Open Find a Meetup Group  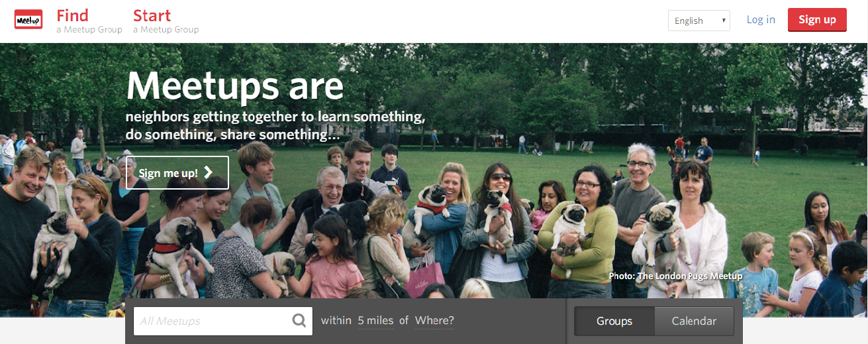pos(89,21)
